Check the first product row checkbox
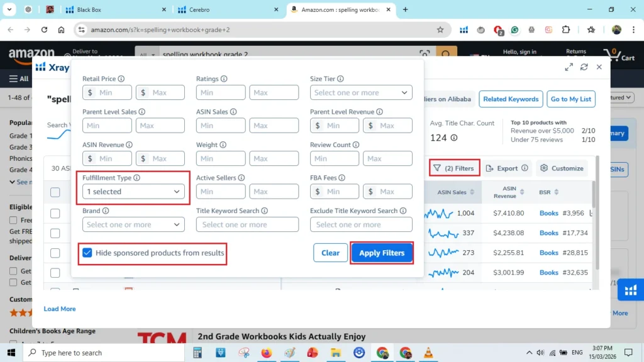 click(55, 212)
